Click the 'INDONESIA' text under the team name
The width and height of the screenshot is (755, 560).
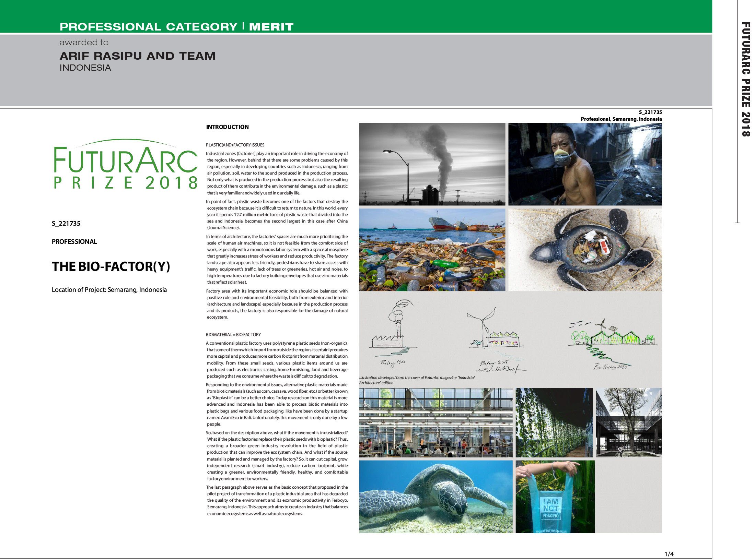click(85, 68)
